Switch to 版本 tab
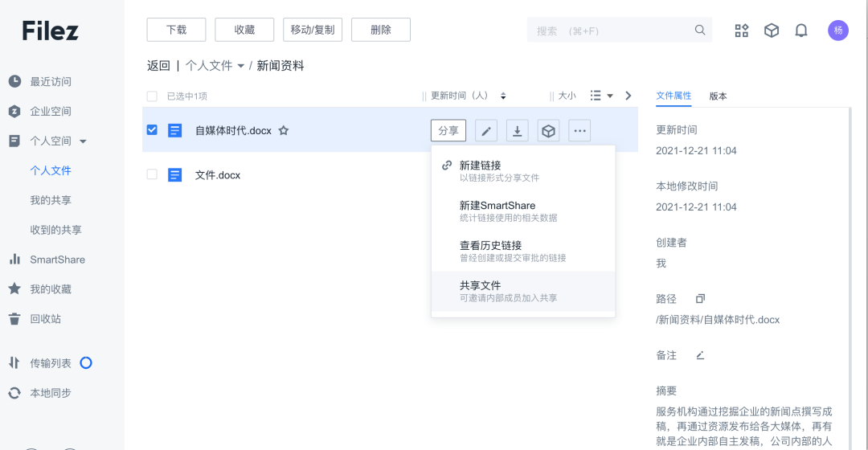 tap(718, 96)
